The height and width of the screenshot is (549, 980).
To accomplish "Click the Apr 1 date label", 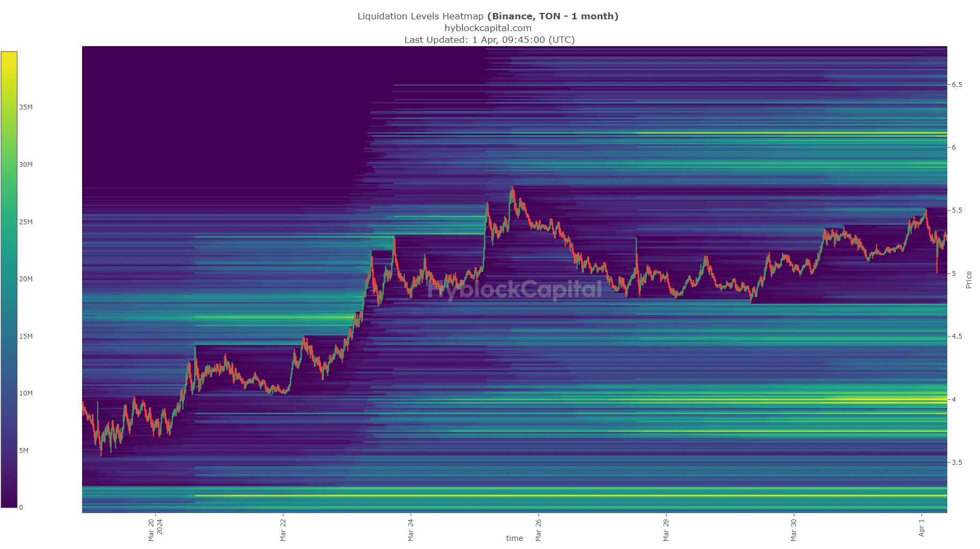I will pyautogui.click(x=922, y=526).
